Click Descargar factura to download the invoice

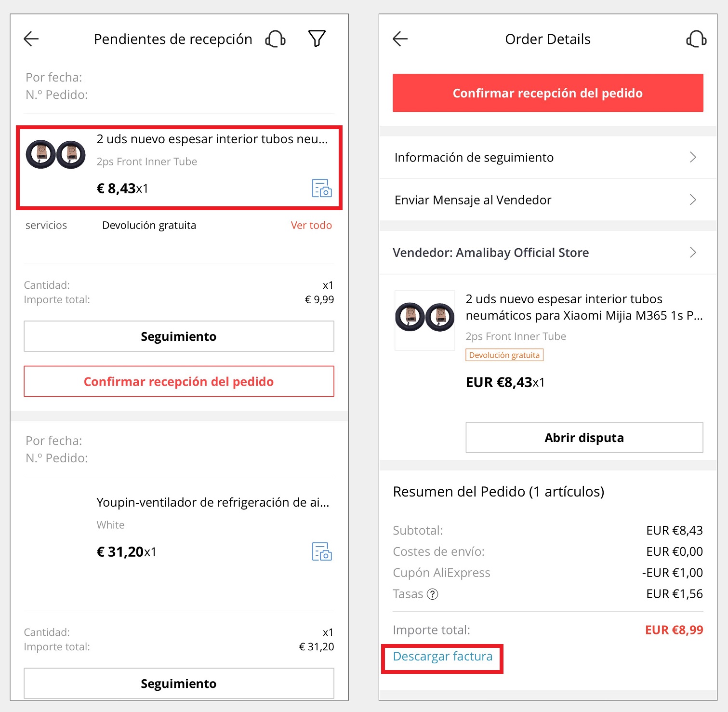442,656
